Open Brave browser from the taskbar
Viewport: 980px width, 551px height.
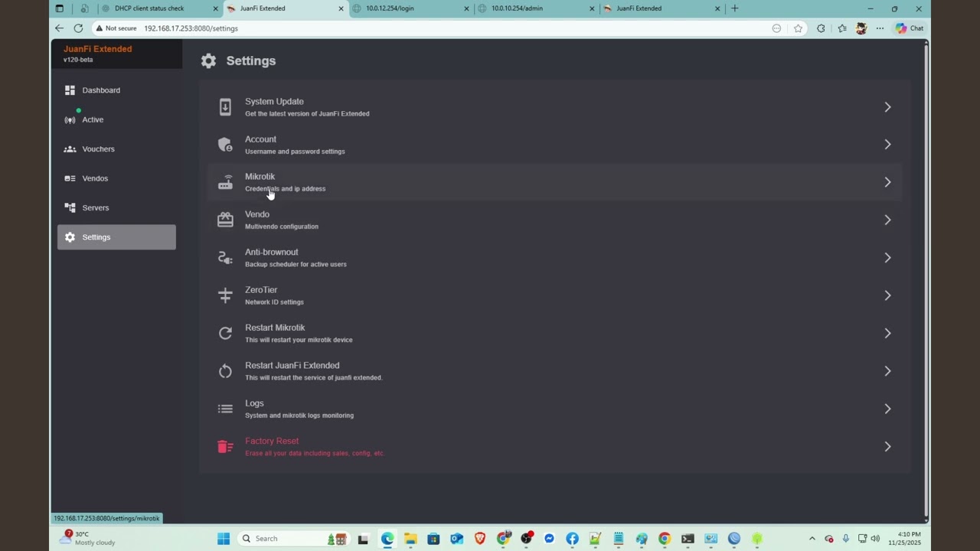coord(480,539)
